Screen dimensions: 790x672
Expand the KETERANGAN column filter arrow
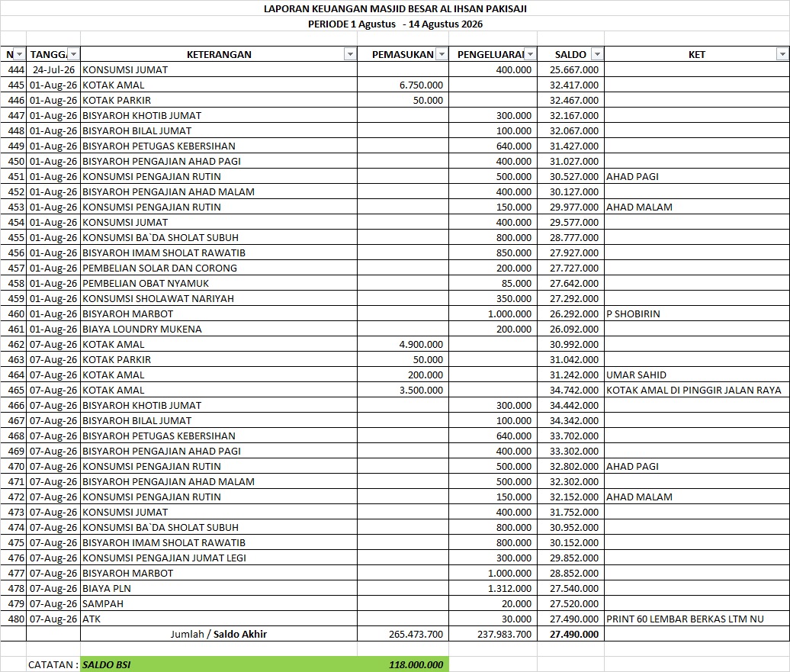(x=350, y=54)
